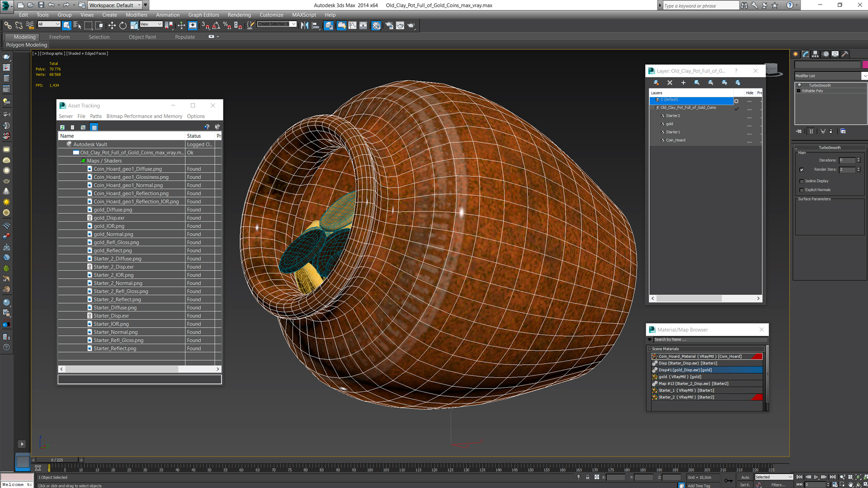Screen dimensions: 868x488
Task: Open the Rendering menu
Action: pyautogui.click(x=239, y=15)
